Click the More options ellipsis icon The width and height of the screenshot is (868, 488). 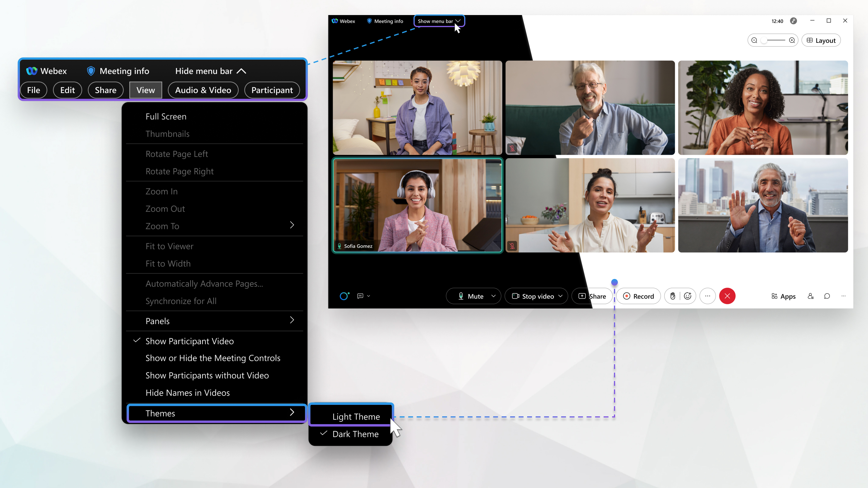(708, 296)
